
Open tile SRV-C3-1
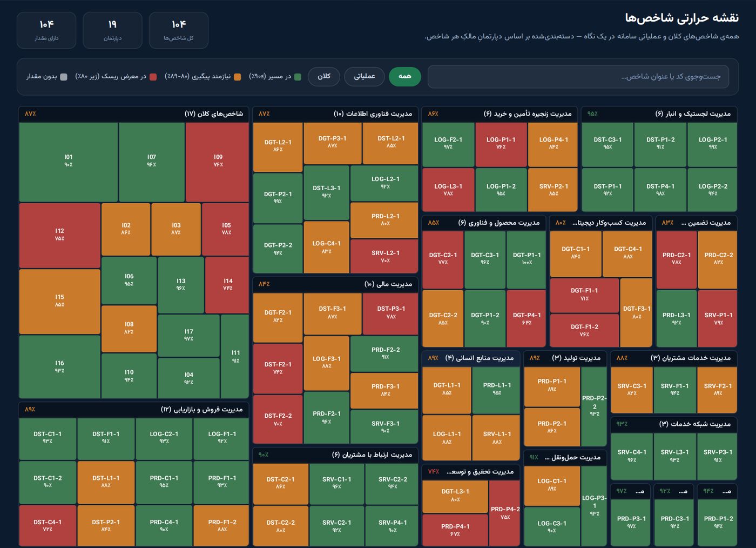pos(631,390)
